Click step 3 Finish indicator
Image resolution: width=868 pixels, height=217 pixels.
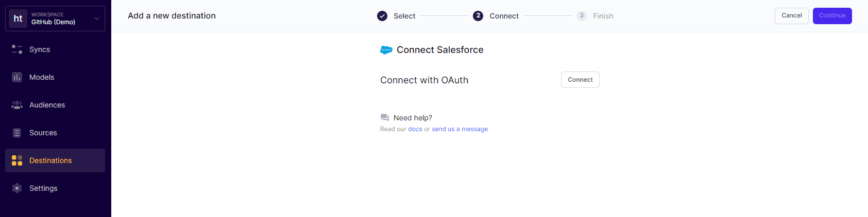point(582,16)
